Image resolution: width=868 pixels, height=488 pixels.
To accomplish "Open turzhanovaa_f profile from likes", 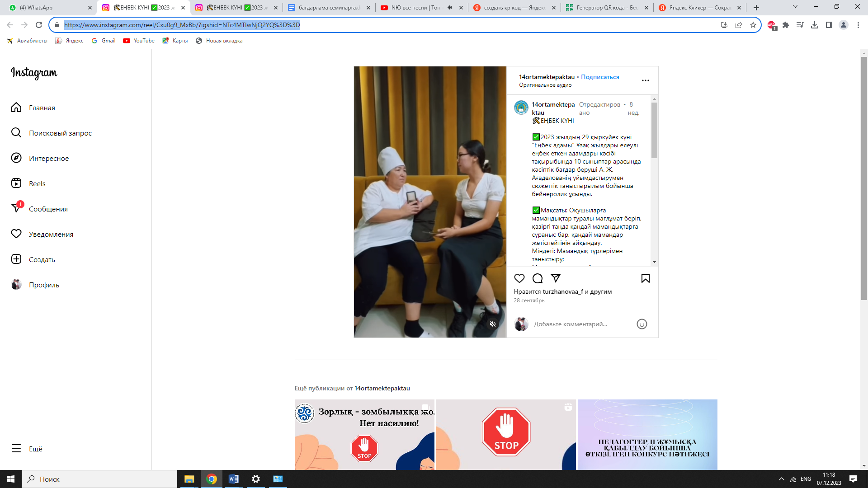I will point(562,291).
